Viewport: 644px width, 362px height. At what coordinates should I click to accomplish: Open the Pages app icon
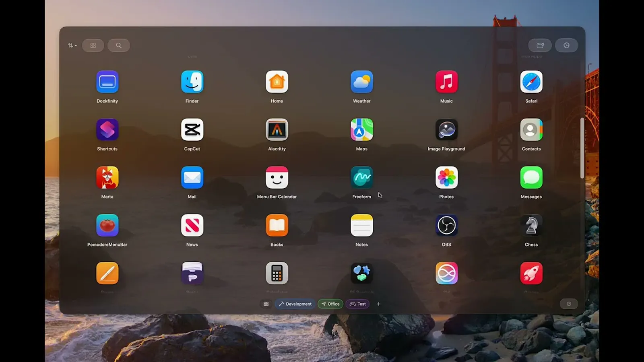[107, 274]
